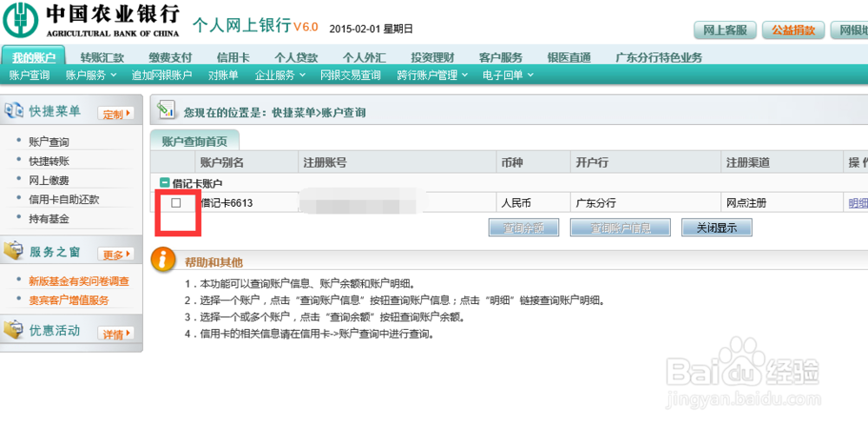
Task: Click the 网上客服 button
Action: pos(725,30)
